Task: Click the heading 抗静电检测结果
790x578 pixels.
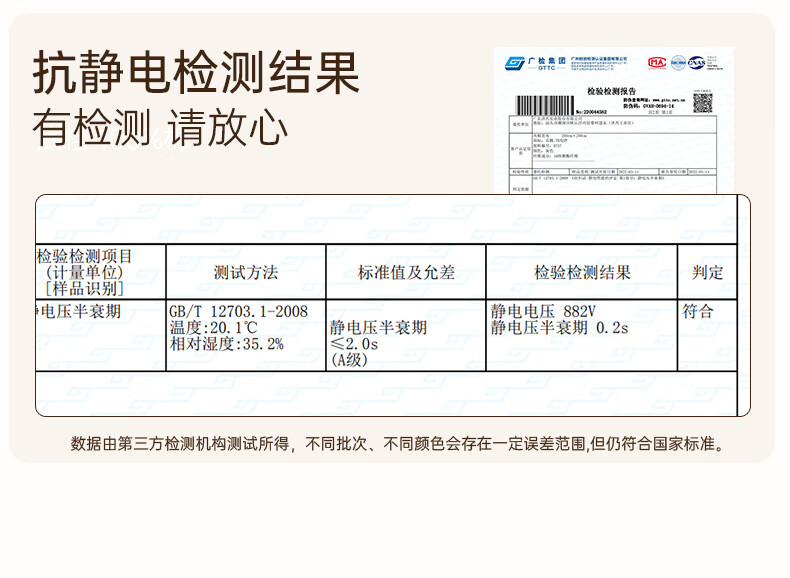Action: tap(196, 73)
